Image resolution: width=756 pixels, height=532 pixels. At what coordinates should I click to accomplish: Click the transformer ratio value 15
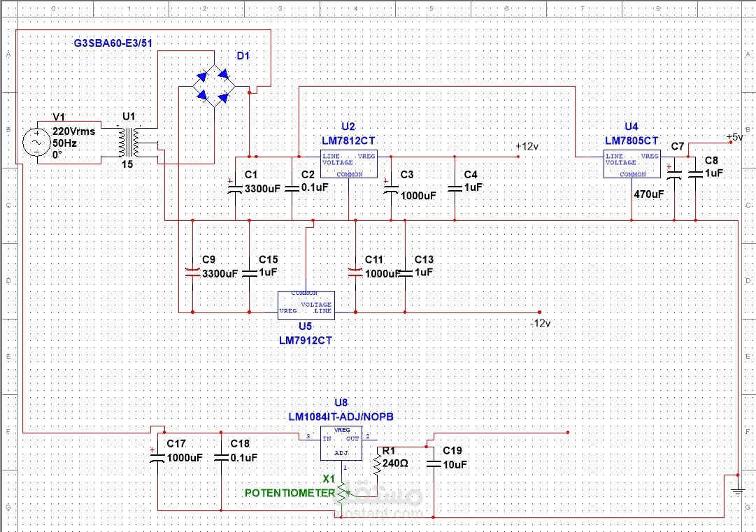[x=127, y=164]
